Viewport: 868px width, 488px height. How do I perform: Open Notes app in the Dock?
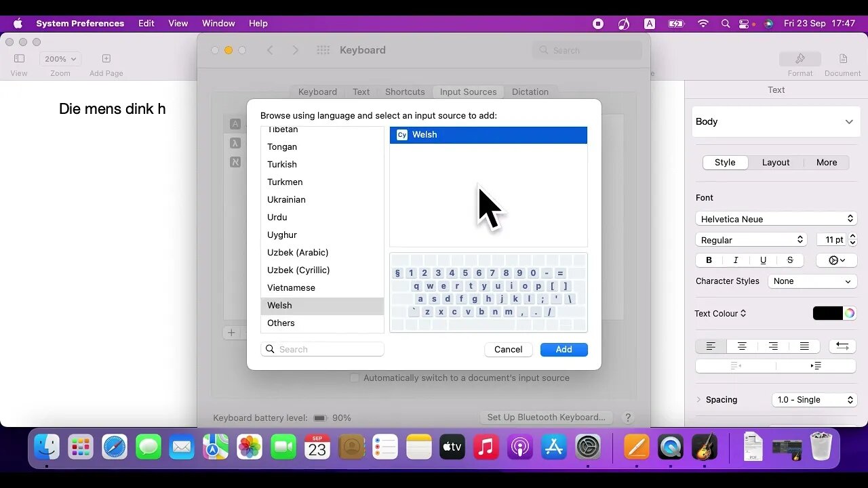(419, 447)
